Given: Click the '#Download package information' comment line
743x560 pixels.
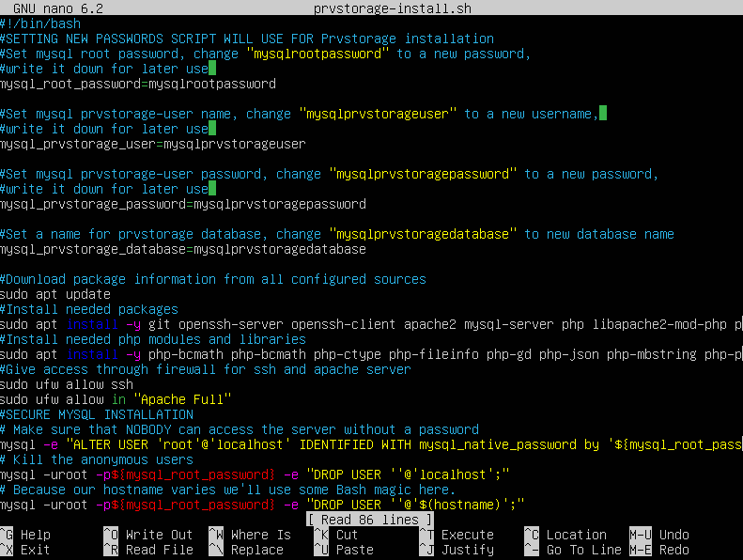Looking at the screenshot, I should coord(213,279).
